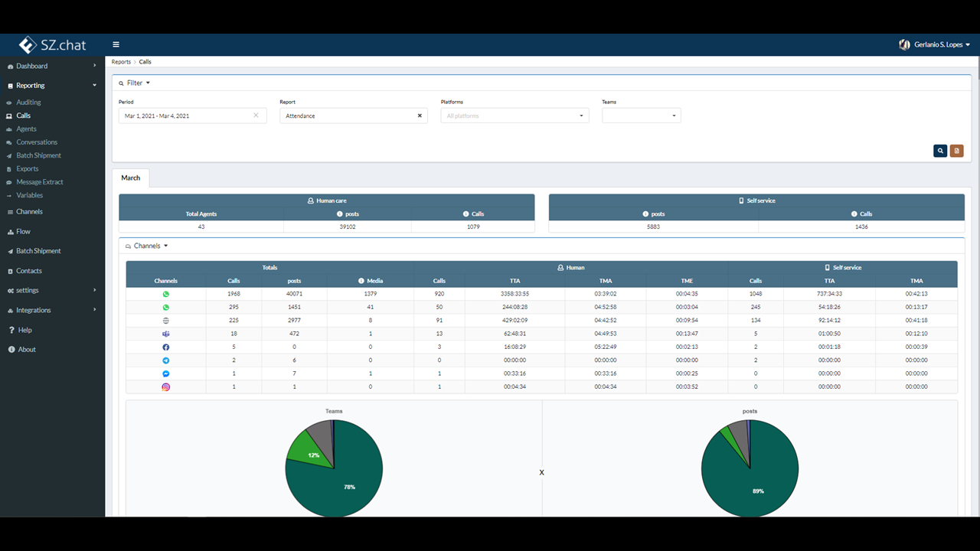This screenshot has width=980, height=551.
Task: Click the Telegram channel icon row
Action: (541, 360)
